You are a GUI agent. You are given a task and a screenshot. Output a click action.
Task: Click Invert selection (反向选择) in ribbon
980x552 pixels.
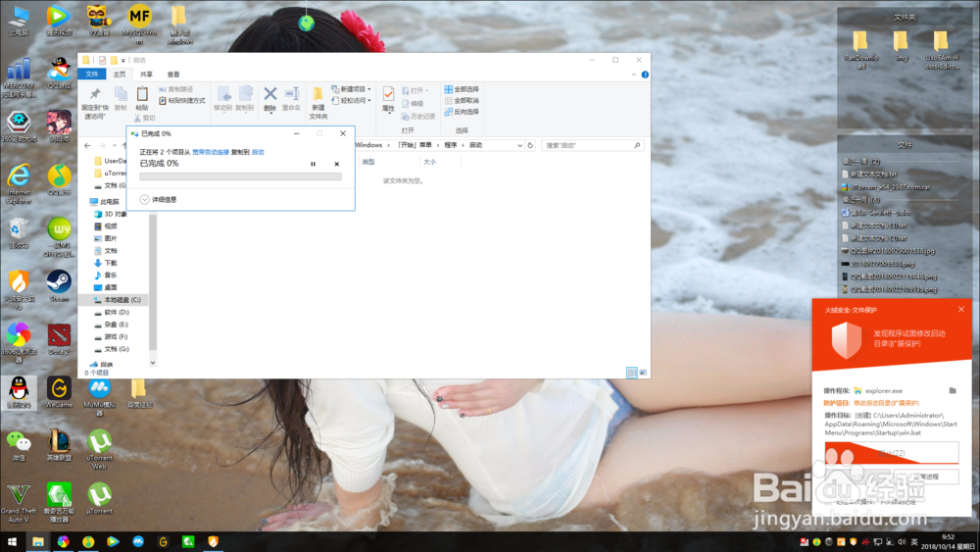pos(462,112)
